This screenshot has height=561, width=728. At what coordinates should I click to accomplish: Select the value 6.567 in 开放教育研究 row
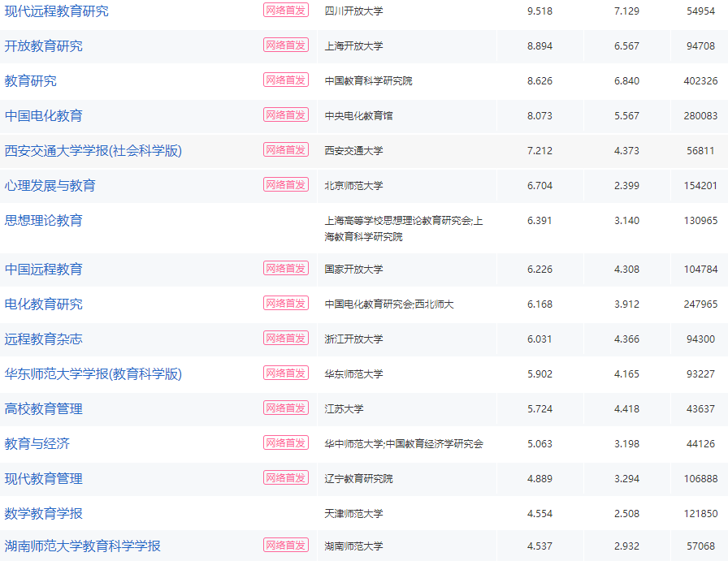(x=626, y=46)
